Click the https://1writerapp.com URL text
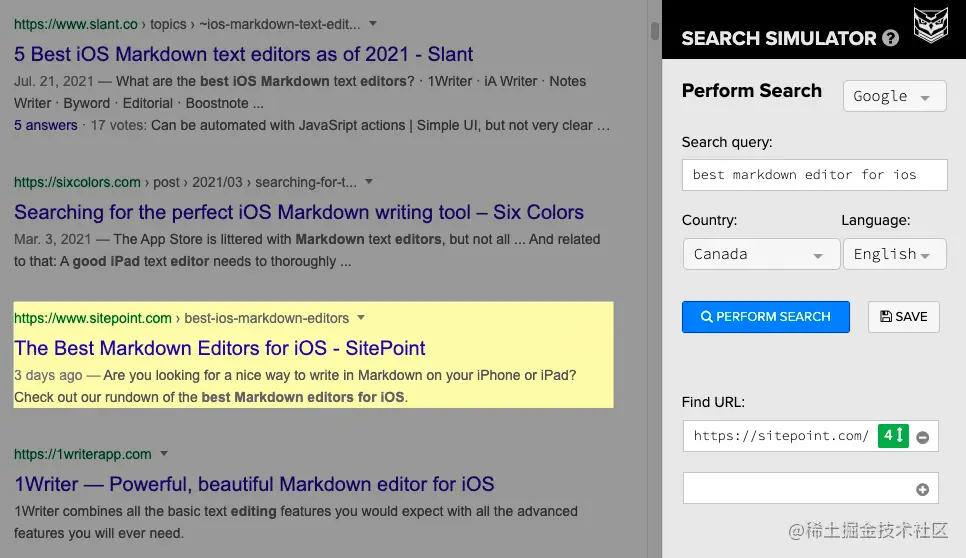The image size is (966, 558). pos(83,455)
